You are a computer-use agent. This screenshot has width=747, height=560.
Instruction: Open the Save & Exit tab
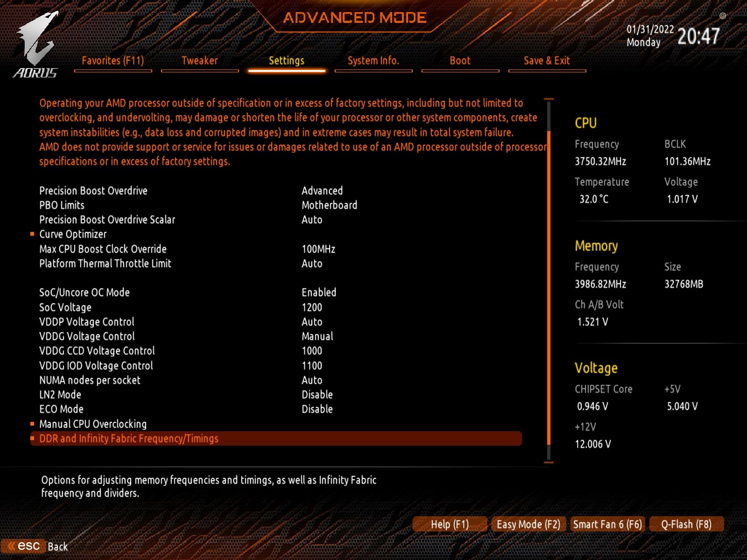point(546,61)
